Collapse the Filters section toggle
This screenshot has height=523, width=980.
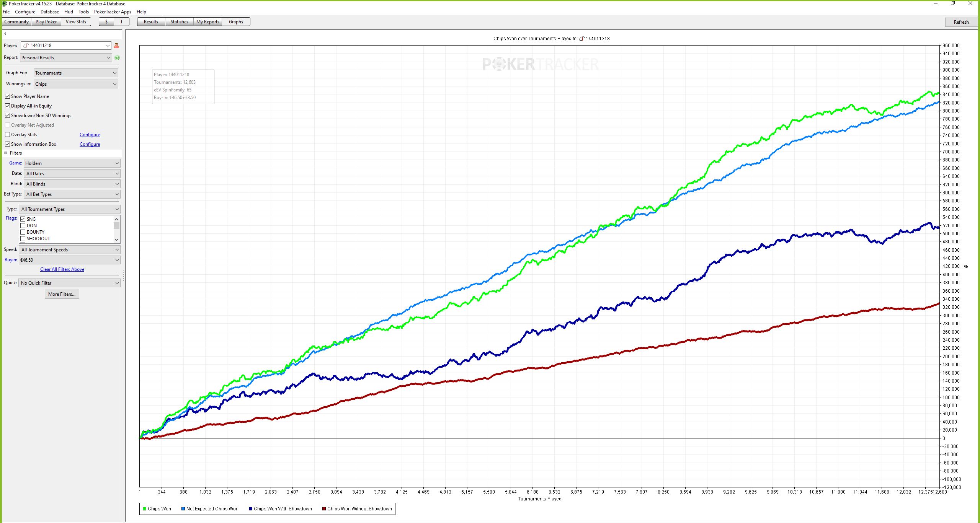click(6, 153)
